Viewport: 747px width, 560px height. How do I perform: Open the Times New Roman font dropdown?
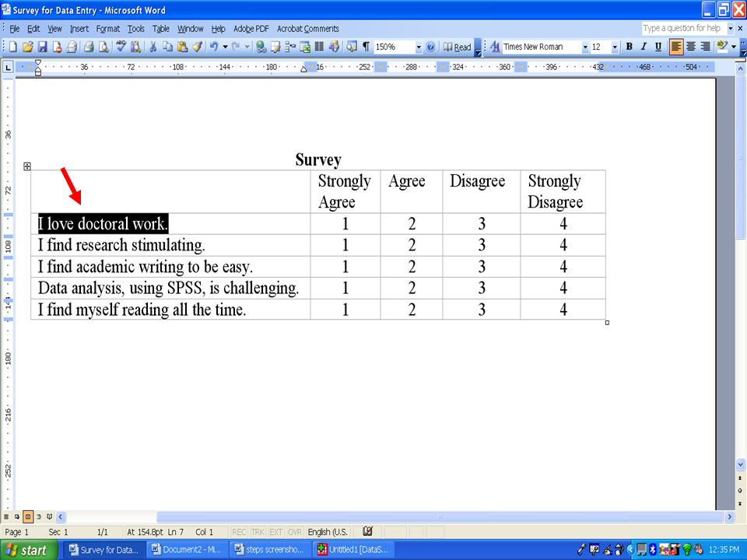(x=585, y=47)
